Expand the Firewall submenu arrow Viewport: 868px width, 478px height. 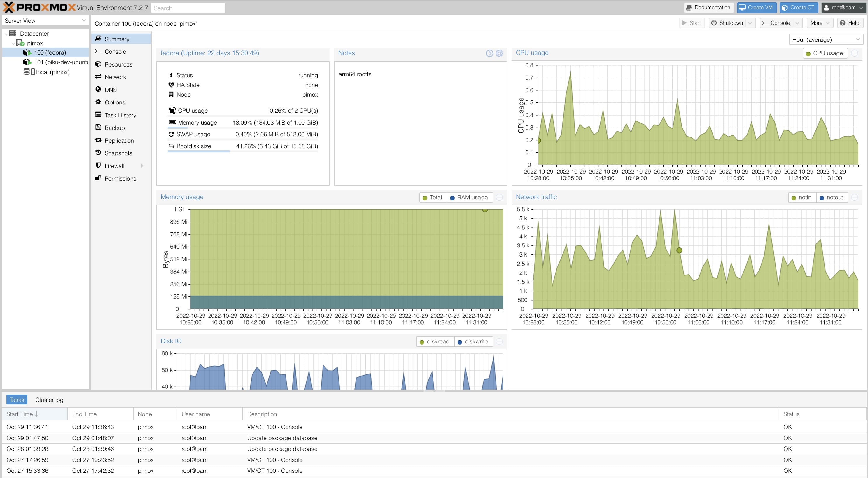click(x=142, y=165)
